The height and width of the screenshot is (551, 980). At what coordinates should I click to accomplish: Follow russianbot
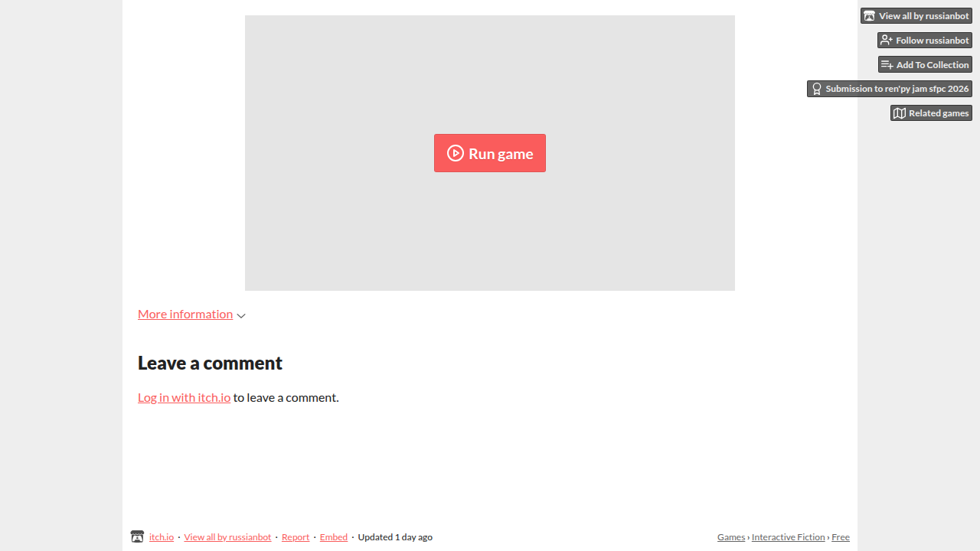(x=925, y=41)
